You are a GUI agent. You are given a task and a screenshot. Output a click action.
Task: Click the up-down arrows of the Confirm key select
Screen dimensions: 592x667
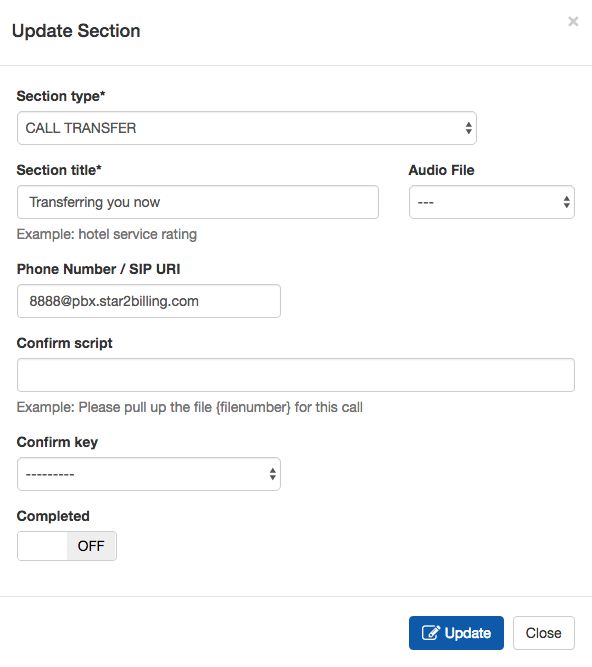pos(272,474)
